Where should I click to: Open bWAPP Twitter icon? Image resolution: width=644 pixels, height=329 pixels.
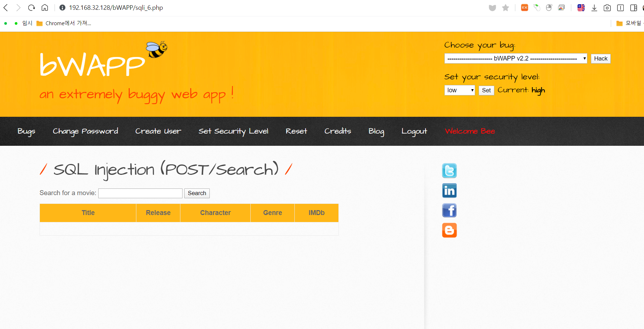[449, 171]
